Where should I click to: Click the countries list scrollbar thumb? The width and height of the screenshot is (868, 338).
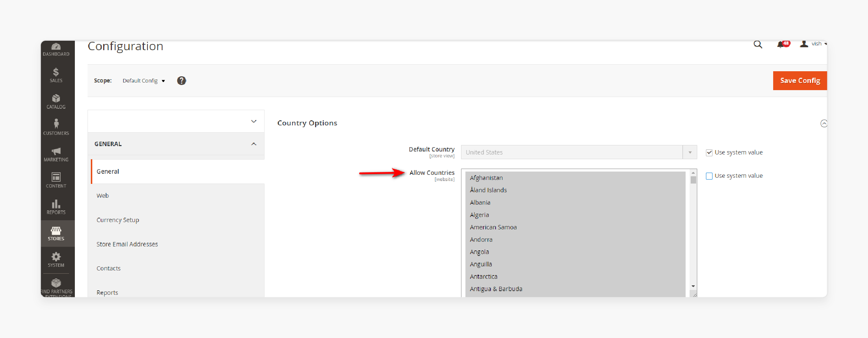coord(693,180)
